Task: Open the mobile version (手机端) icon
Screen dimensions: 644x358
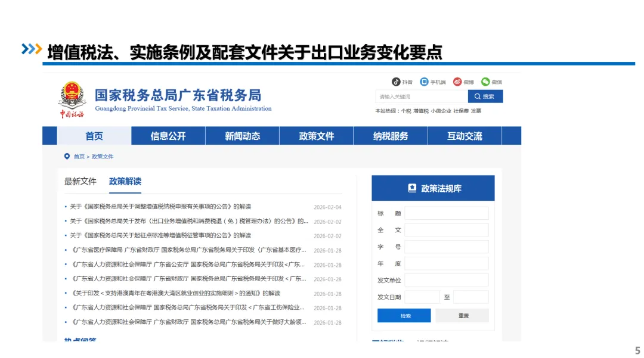Action: (x=424, y=82)
